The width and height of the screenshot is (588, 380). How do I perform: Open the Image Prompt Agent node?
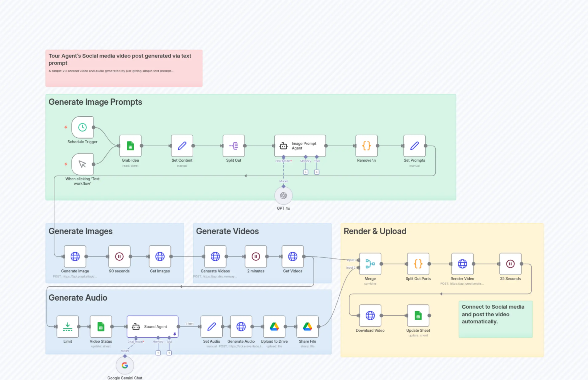pyautogui.click(x=300, y=146)
